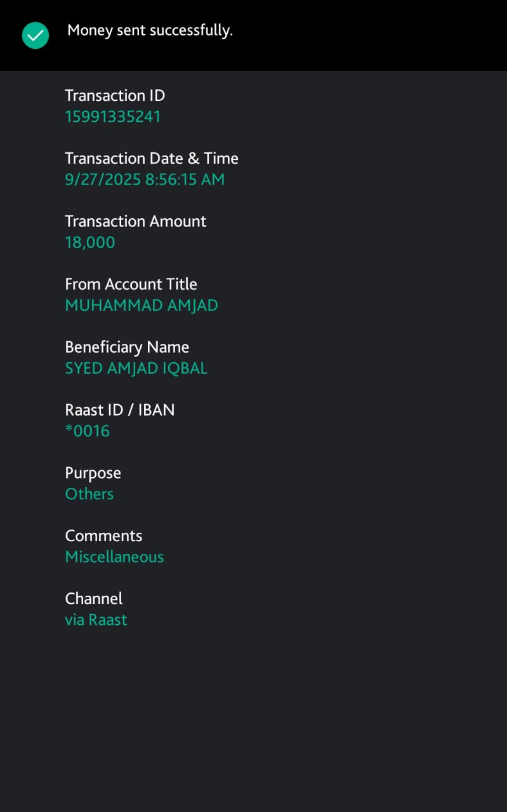Select the Miscellaneous comment text
Image resolution: width=507 pixels, height=812 pixels.
114,557
